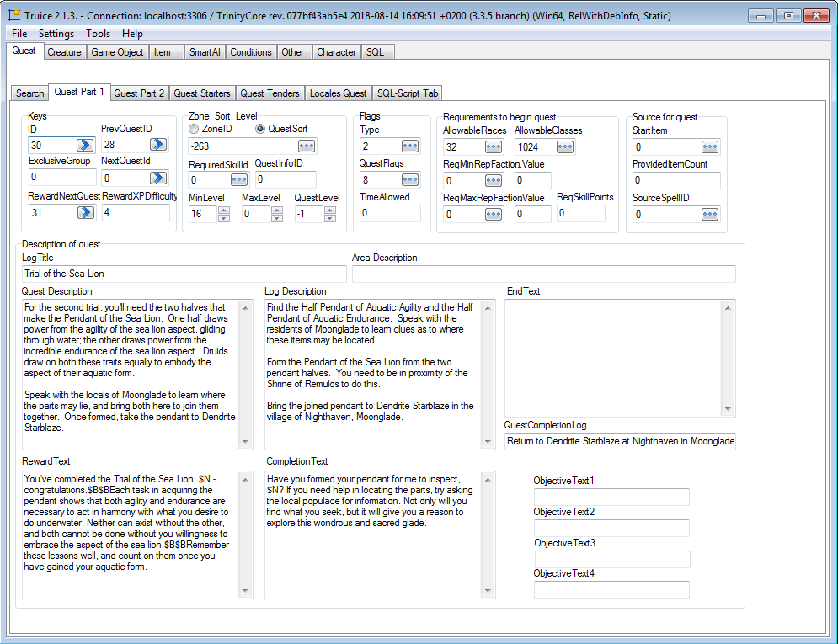Screen dimensions: 838x644
Task: Click the TimeAllowed input field
Action: 390,213
